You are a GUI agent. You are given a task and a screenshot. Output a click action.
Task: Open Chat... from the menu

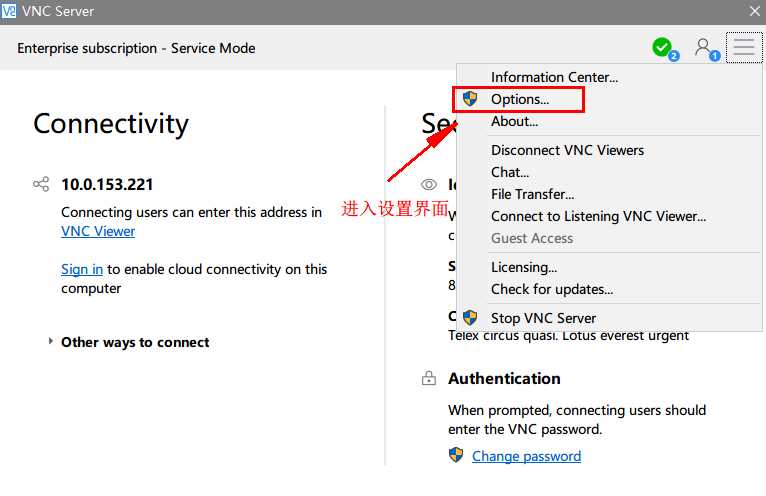(609, 172)
